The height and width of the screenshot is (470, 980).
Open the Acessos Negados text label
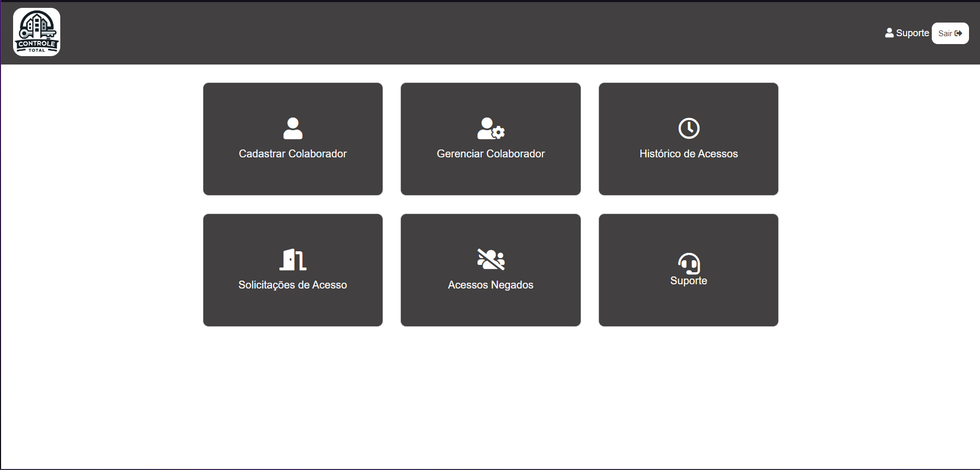pos(491,285)
